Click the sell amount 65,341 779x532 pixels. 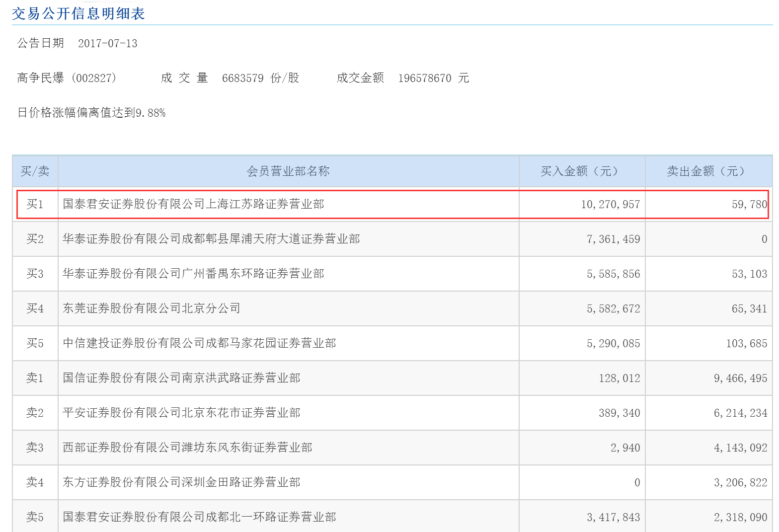tap(749, 308)
